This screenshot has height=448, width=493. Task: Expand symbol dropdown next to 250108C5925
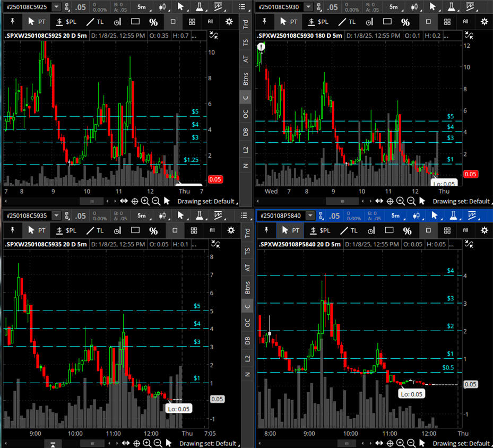point(56,7)
